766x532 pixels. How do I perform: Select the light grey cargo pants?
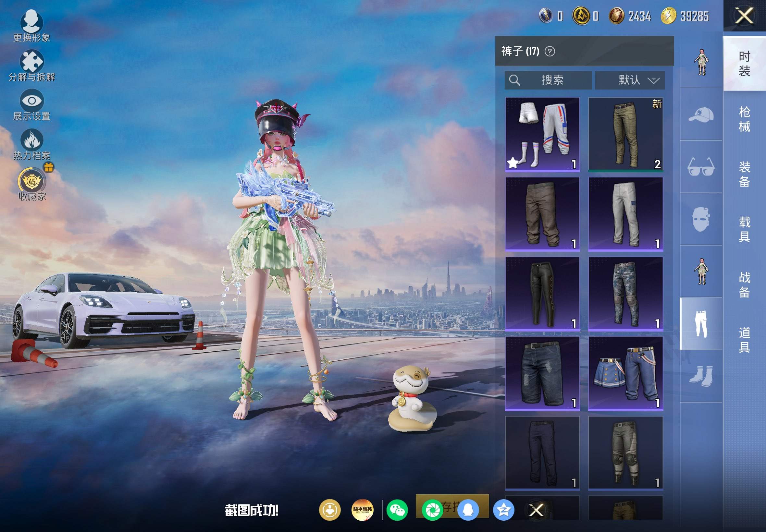(x=625, y=214)
